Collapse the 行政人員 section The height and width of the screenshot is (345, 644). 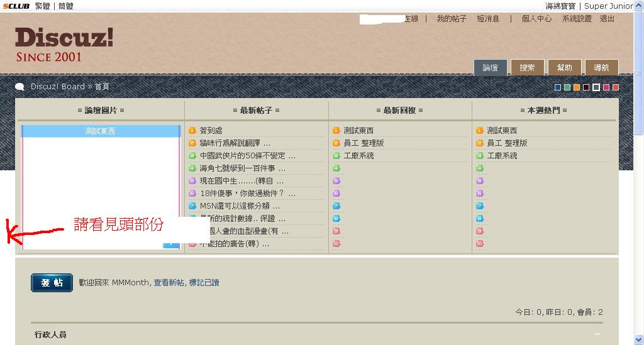tap(597, 334)
